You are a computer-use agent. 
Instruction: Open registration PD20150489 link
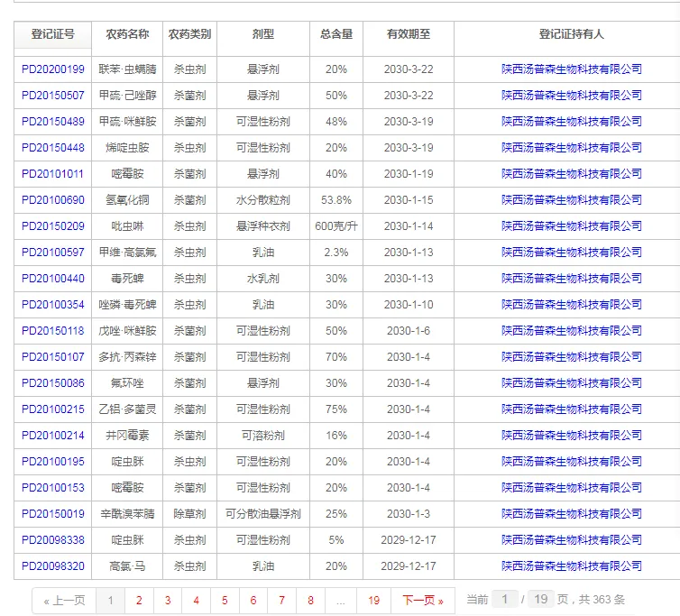coord(53,122)
